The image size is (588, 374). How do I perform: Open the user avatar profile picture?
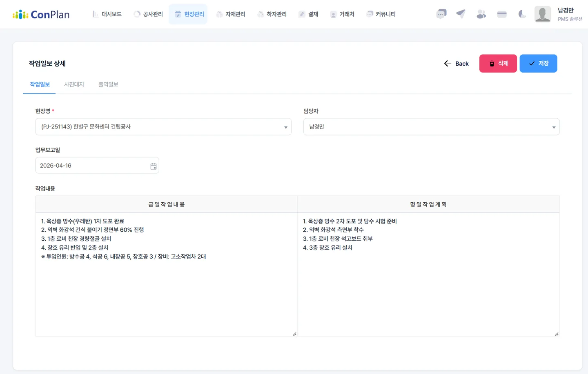(x=543, y=14)
